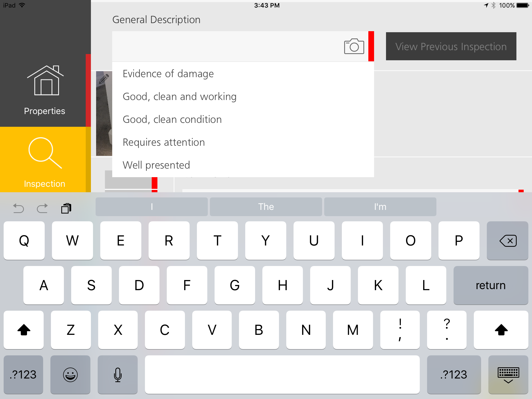Tap the letter I key in top row

point(362,241)
